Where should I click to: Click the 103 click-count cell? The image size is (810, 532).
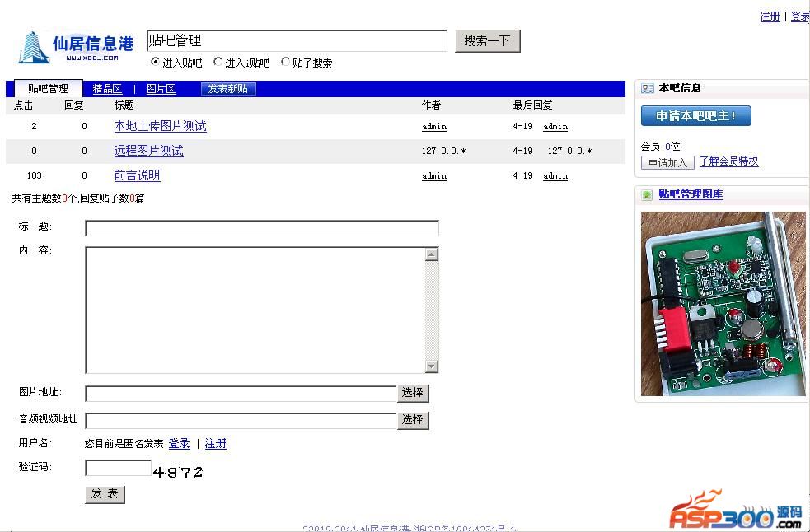34,175
